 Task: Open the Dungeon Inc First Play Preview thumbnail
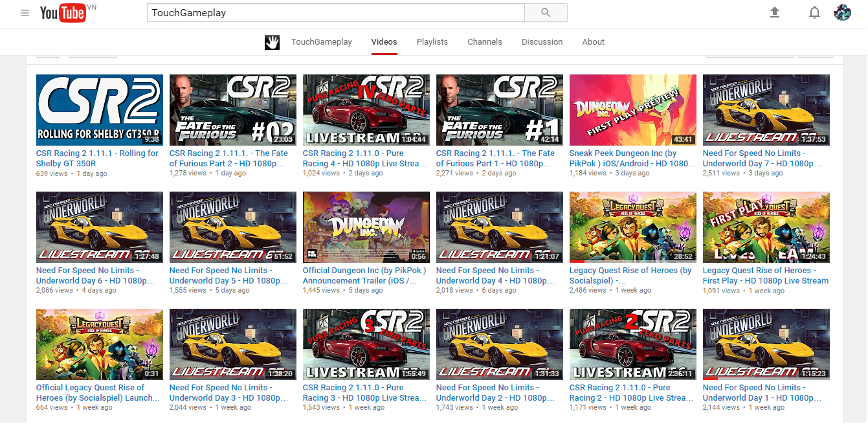[633, 110]
